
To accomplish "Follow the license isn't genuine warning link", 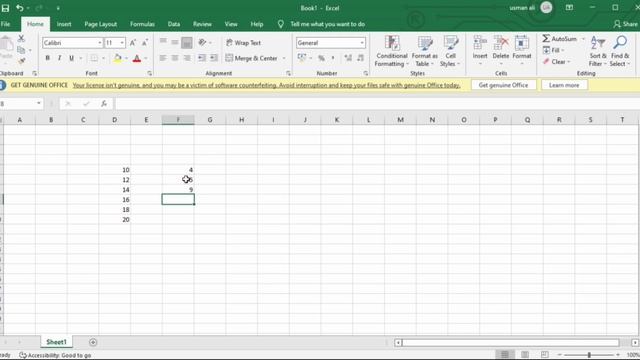I will (x=266, y=85).
